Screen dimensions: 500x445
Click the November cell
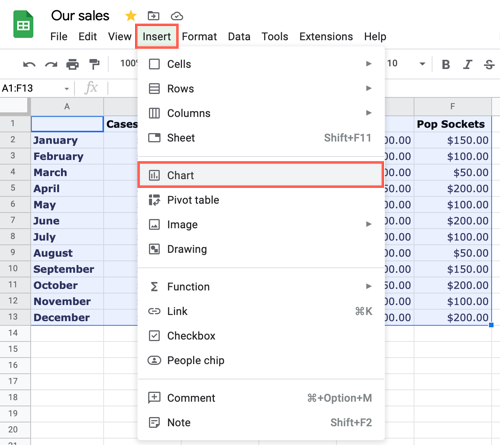67,301
